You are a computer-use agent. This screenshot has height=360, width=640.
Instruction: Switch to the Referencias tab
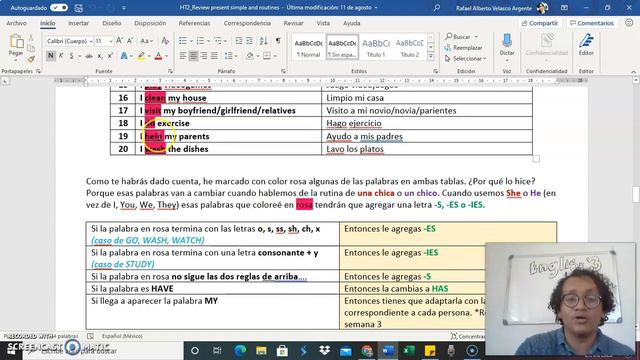(194, 23)
